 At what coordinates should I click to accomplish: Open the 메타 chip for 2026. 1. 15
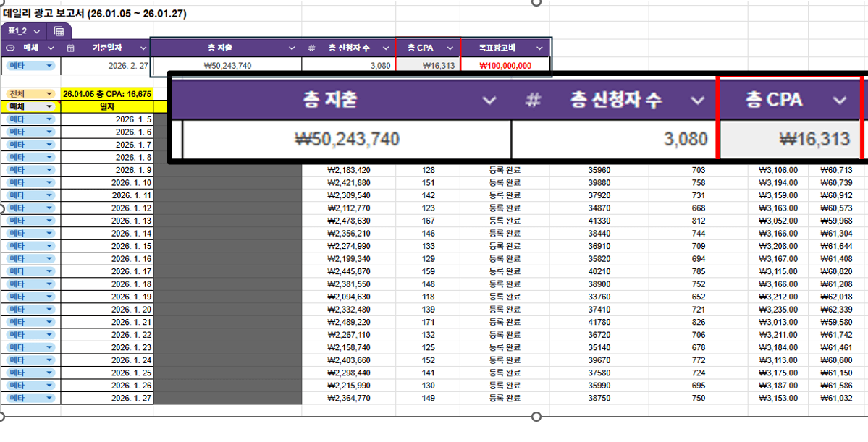[31, 246]
